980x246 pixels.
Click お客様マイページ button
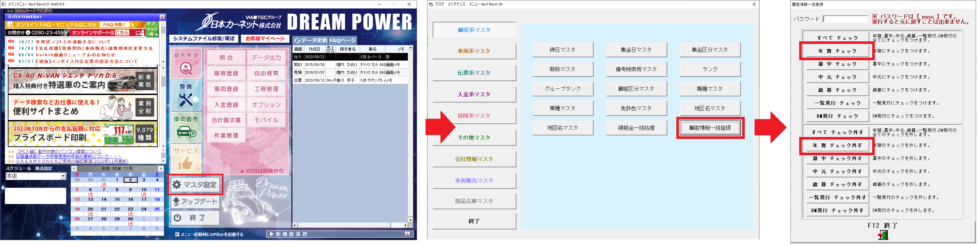pyautogui.click(x=265, y=39)
